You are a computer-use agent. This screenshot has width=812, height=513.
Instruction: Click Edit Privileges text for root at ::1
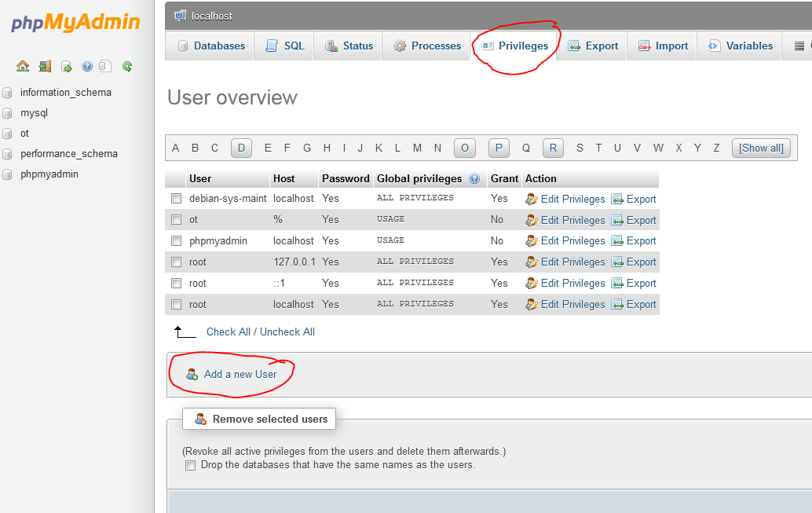[572, 284]
